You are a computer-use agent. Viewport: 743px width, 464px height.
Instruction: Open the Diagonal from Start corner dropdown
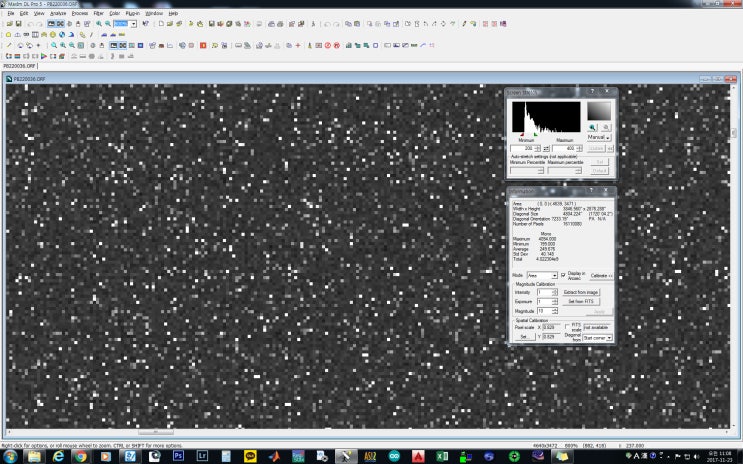point(598,338)
